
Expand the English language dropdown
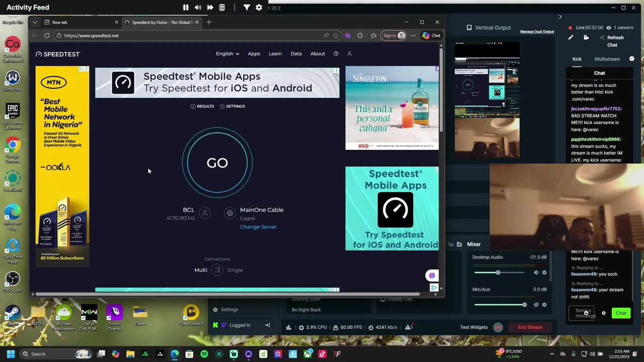click(227, 54)
